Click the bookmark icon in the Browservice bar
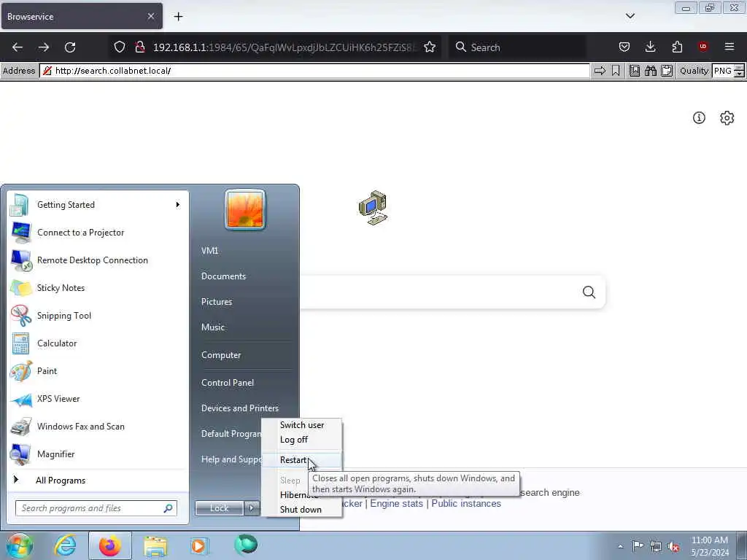 tap(616, 71)
